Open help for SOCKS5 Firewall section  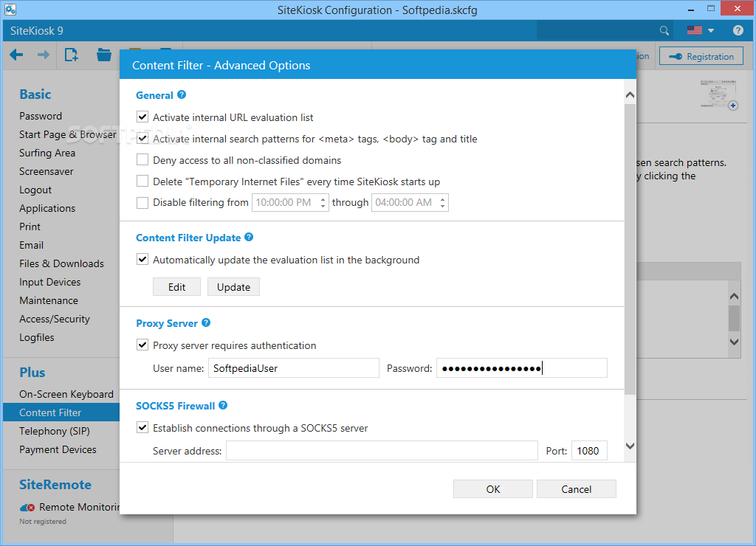[x=223, y=405]
